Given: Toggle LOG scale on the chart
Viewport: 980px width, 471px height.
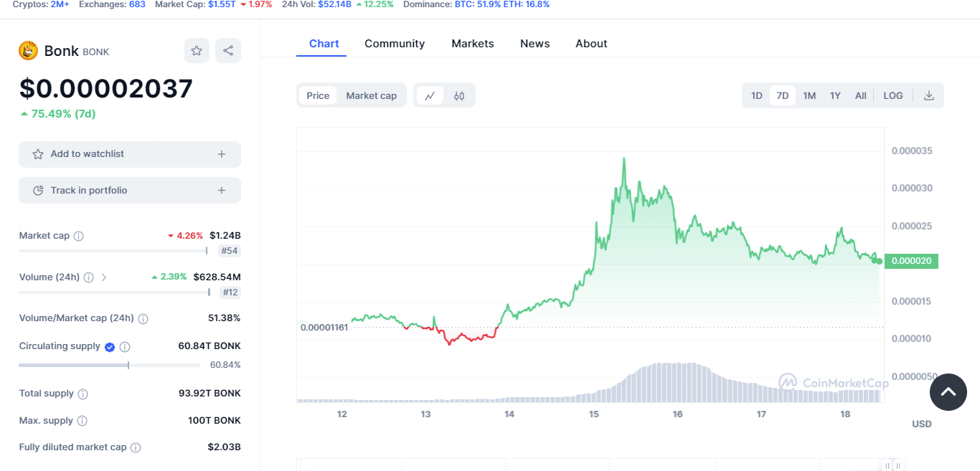Looking at the screenshot, I should point(893,95).
